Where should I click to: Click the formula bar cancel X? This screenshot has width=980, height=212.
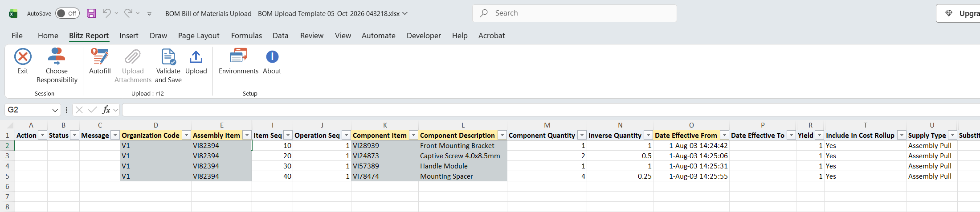(79, 110)
